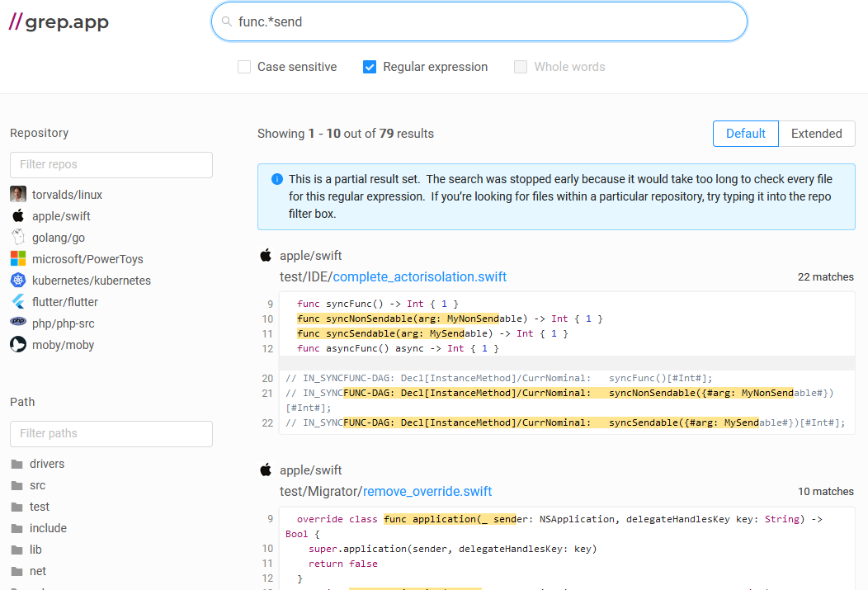Filter results by lib path
Screen dimensions: 868x590
[35, 550]
